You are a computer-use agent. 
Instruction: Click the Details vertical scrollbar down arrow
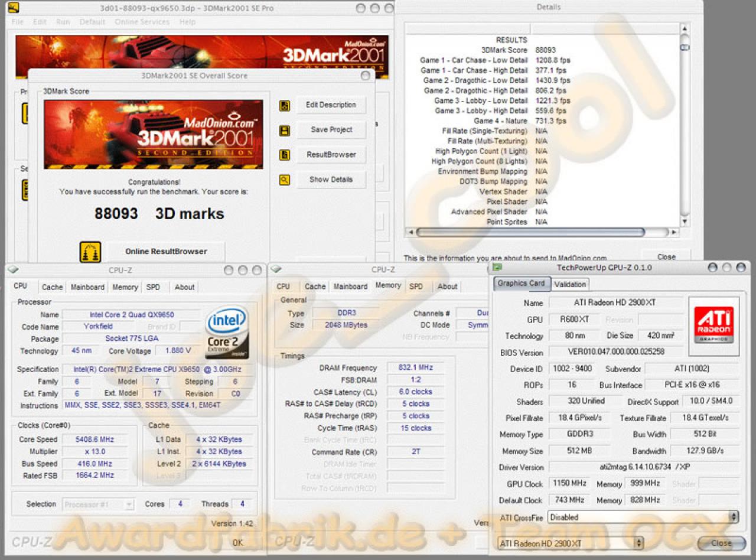tap(685, 222)
